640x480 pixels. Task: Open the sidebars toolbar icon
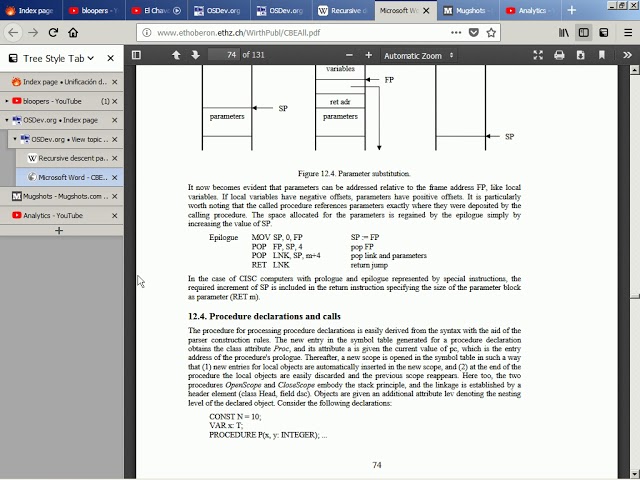click(x=604, y=33)
